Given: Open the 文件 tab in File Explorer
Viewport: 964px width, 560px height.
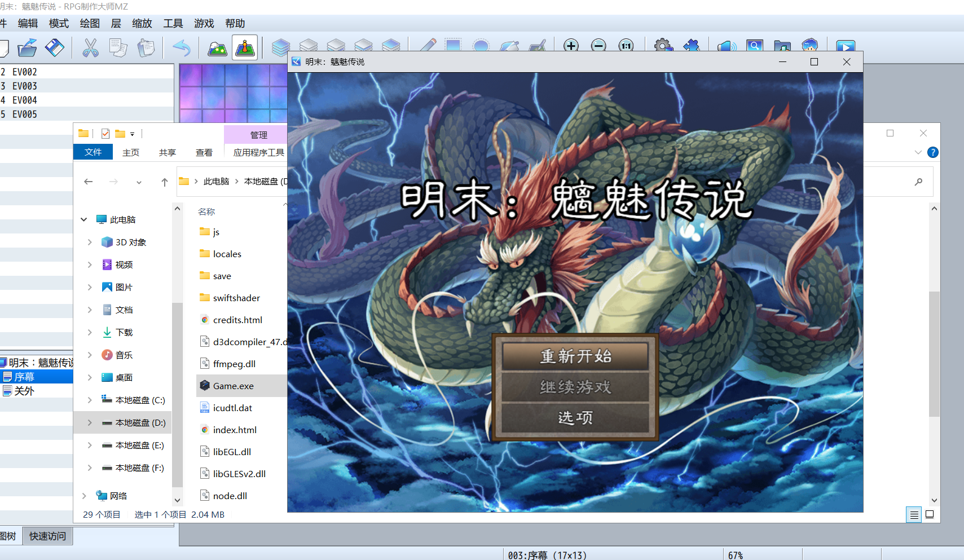Looking at the screenshot, I should pyautogui.click(x=93, y=152).
